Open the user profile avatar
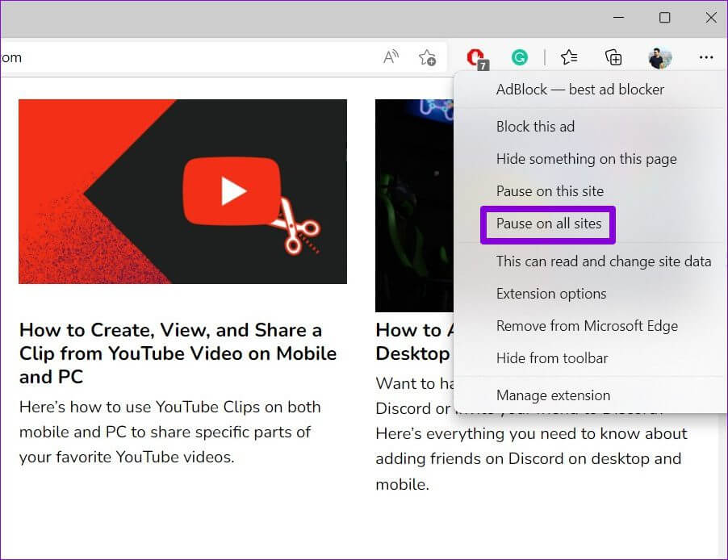 point(659,58)
